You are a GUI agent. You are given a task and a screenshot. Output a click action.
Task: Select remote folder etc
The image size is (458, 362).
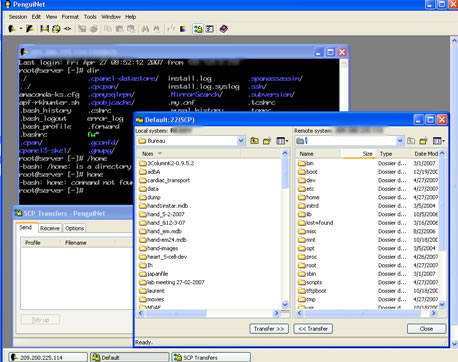click(306, 189)
